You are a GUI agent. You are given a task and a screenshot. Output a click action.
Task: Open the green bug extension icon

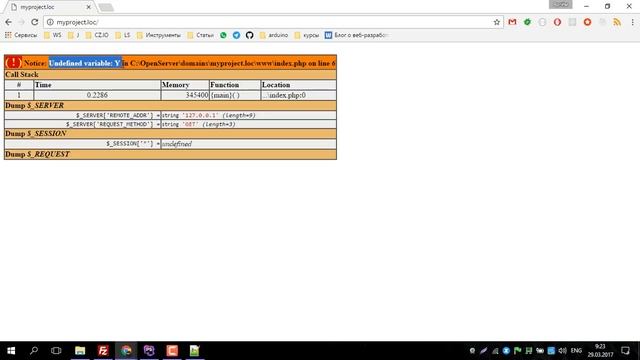527,22
